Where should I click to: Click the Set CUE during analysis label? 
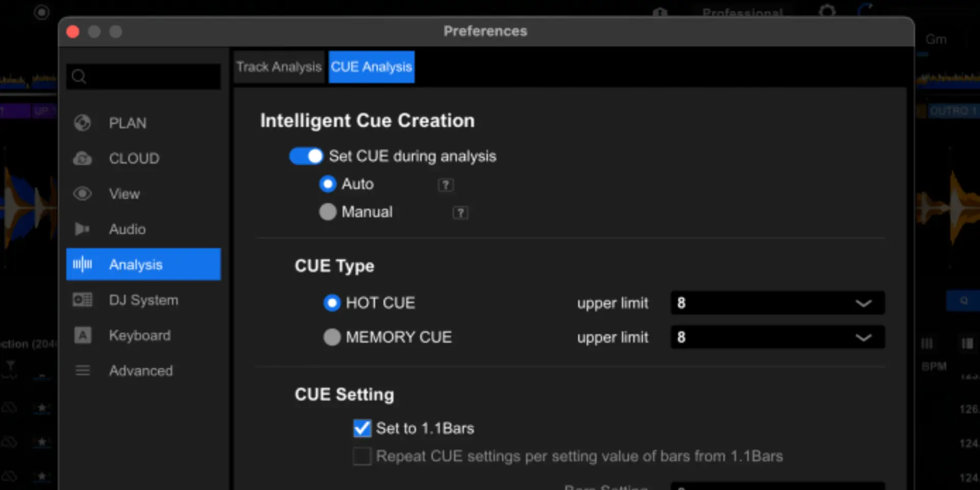click(x=412, y=156)
